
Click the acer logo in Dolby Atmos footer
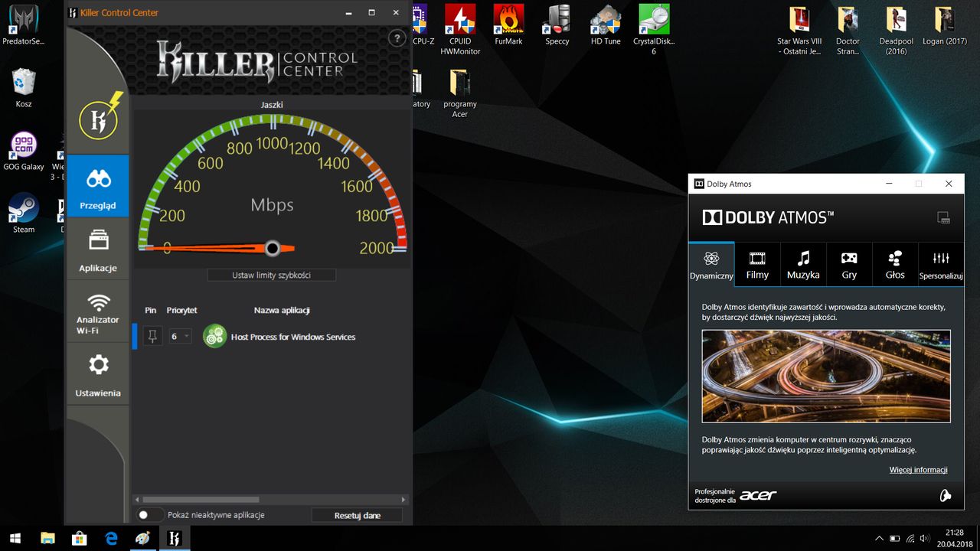758,495
